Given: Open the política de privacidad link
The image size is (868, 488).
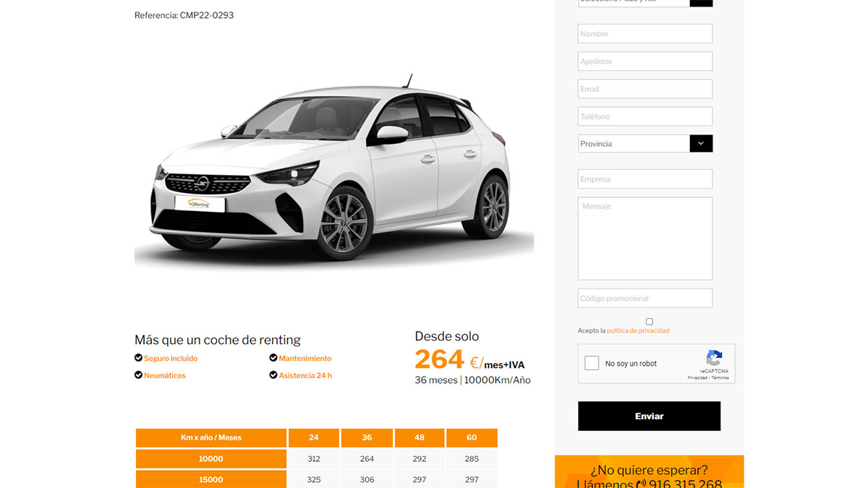Looking at the screenshot, I should pyautogui.click(x=638, y=330).
